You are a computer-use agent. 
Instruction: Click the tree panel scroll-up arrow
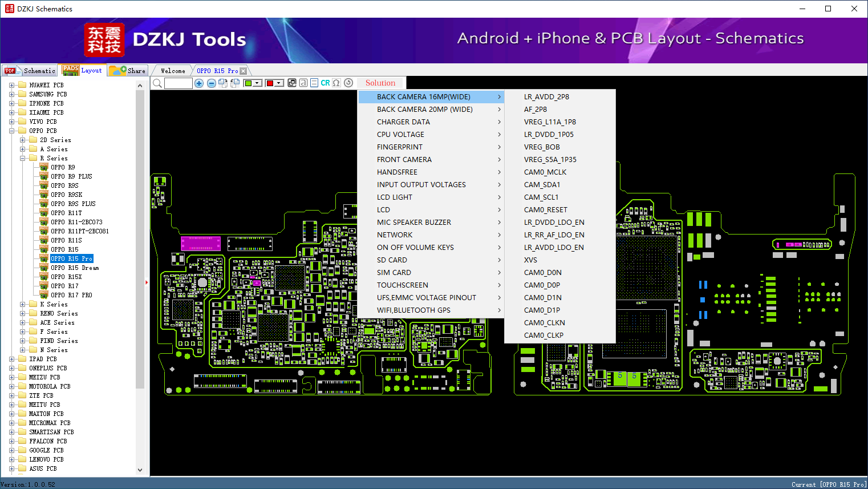(140, 86)
